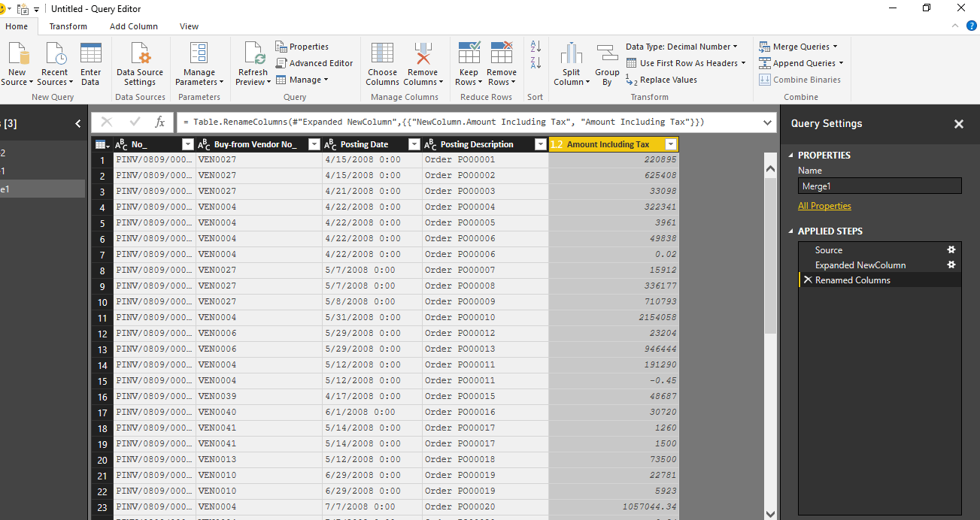Close the Query Settings pane
The width and height of the screenshot is (980, 520).
[x=958, y=124]
